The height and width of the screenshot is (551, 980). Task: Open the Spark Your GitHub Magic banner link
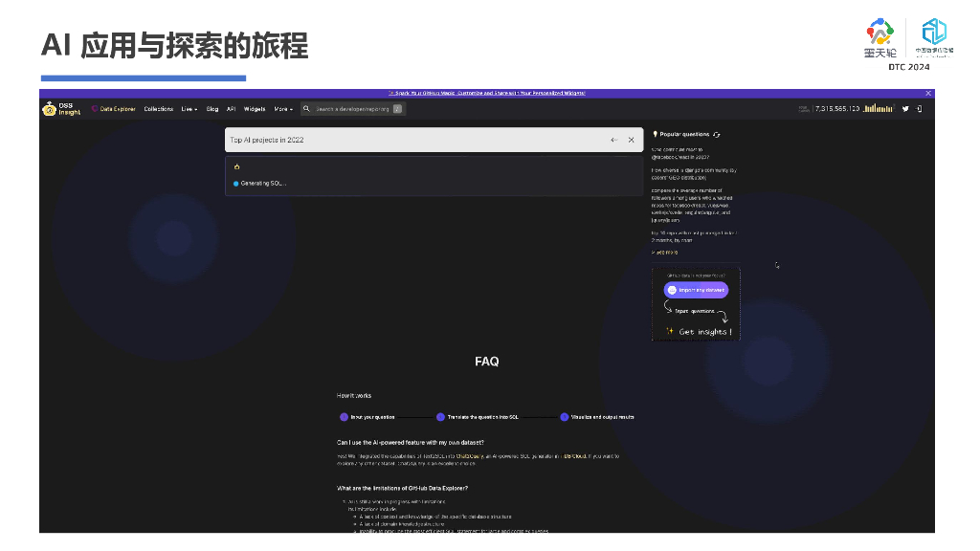tap(488, 93)
